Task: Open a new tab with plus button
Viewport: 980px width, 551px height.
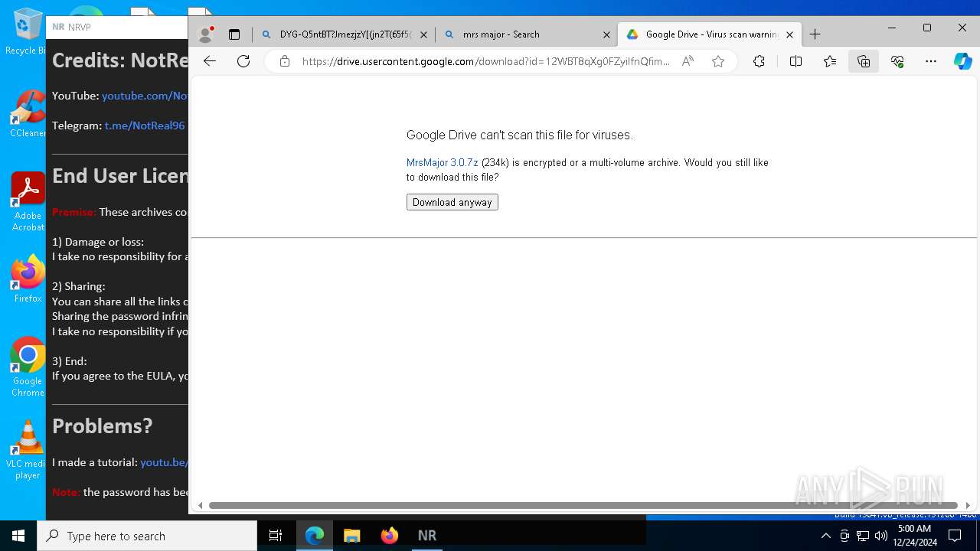Action: pos(815,34)
